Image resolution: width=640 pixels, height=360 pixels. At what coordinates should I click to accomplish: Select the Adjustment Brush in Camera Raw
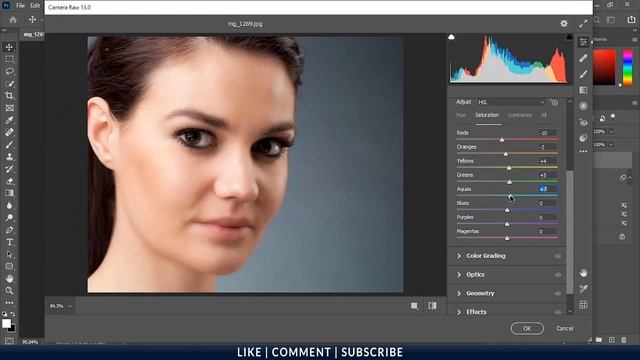click(583, 74)
